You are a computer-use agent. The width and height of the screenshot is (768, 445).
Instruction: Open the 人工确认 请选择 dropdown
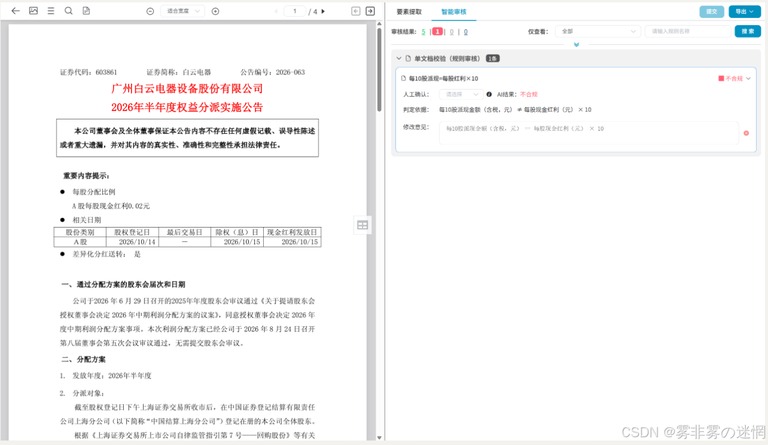coord(460,94)
